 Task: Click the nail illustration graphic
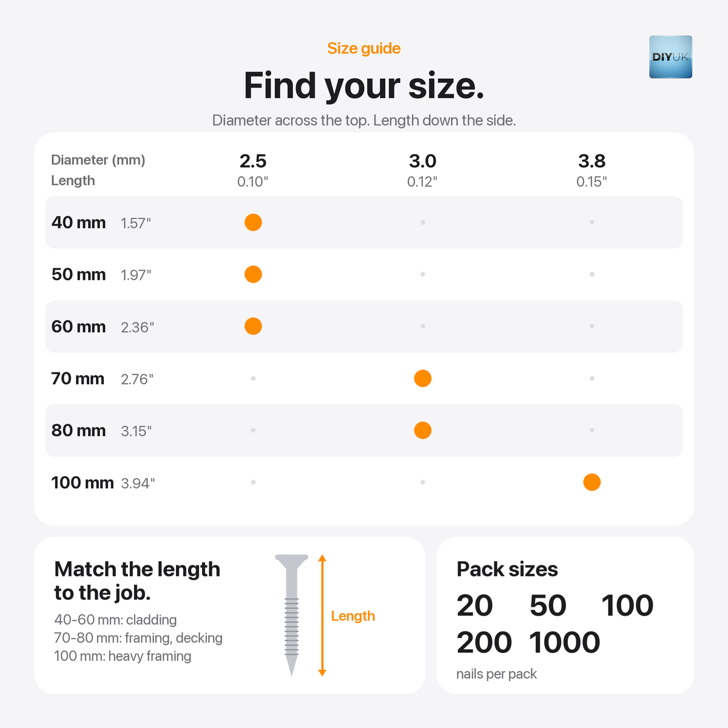[x=292, y=615]
